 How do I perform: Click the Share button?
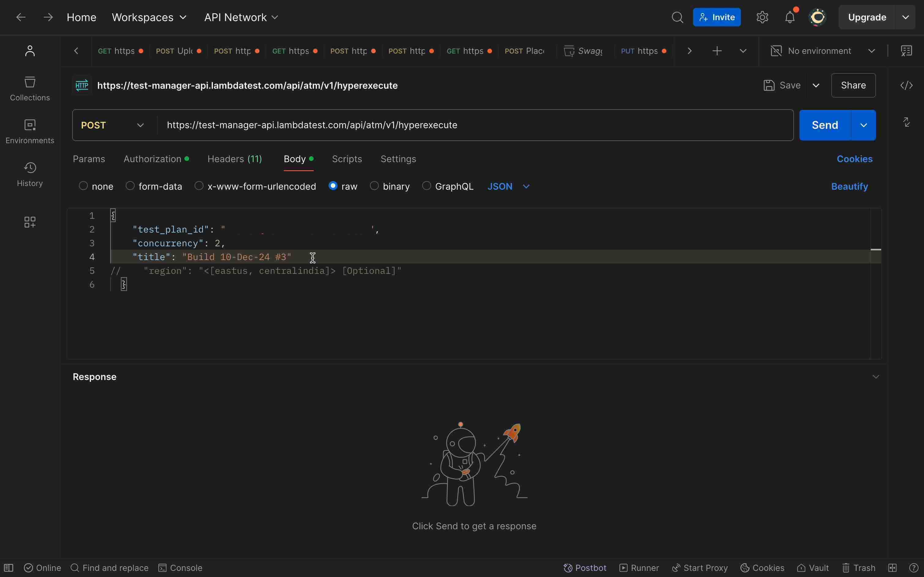pos(853,85)
